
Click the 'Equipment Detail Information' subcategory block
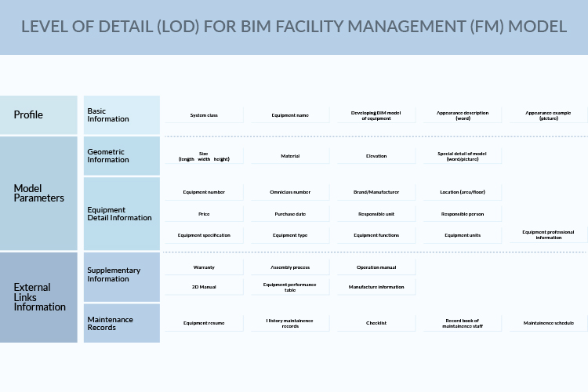(x=122, y=214)
